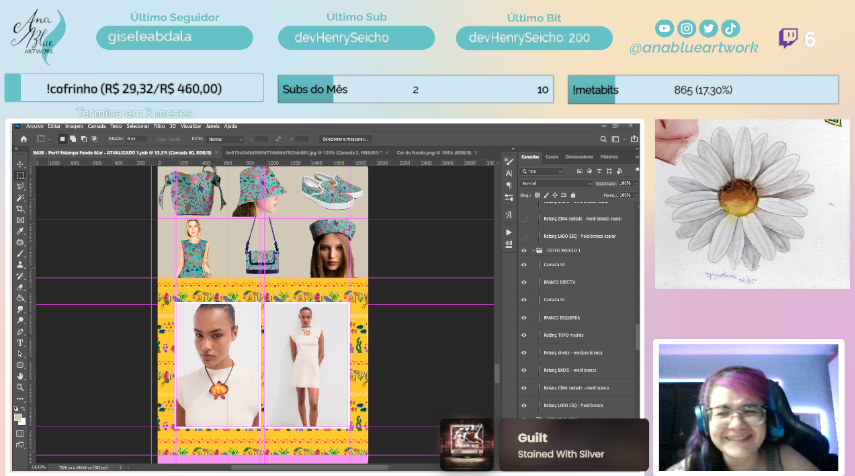
Task: Choose the Brush tool
Action: coord(20,253)
